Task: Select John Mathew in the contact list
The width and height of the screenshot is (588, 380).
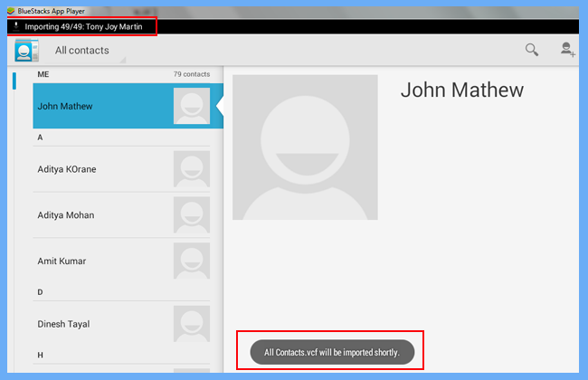Action: point(128,106)
